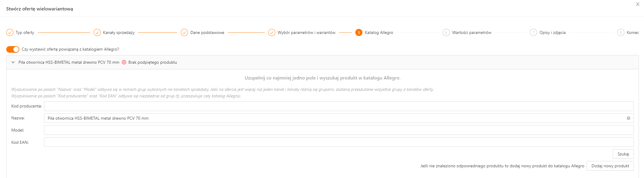Click the Kanały sprzedaży checkmark step icon
This screenshot has width=644, height=178.
click(x=97, y=32)
